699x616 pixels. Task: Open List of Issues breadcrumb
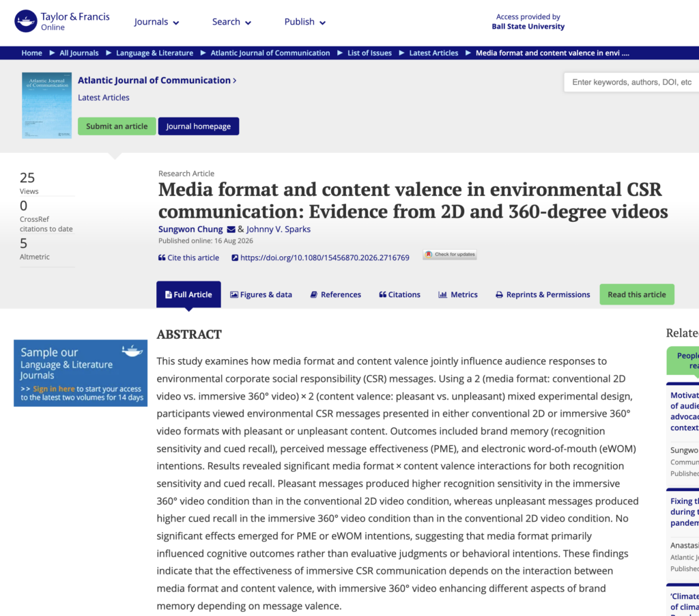369,53
